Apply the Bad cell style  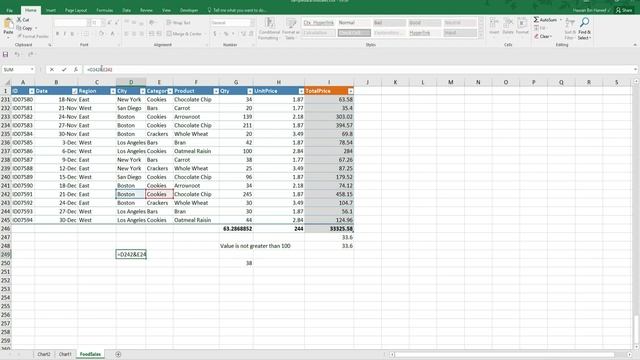(389, 23)
